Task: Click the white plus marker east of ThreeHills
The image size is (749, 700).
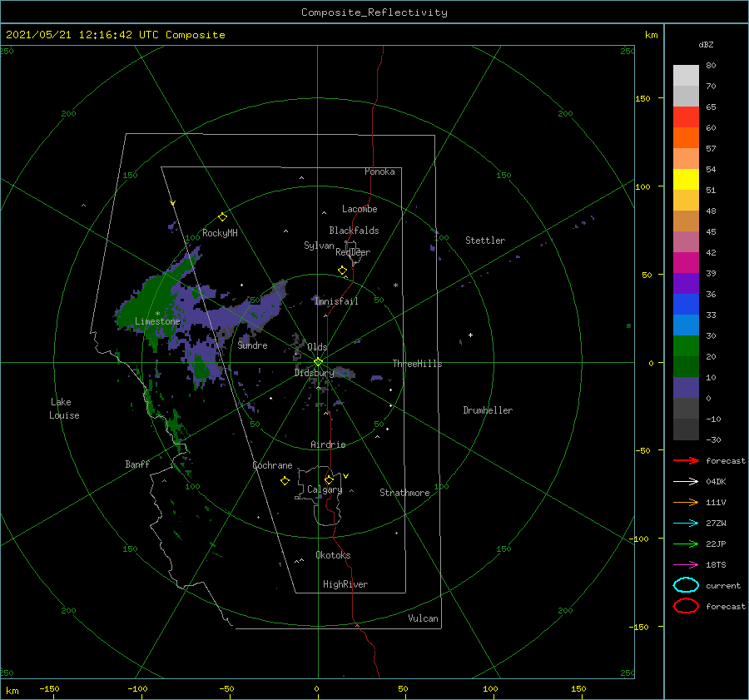Action: pyautogui.click(x=470, y=335)
